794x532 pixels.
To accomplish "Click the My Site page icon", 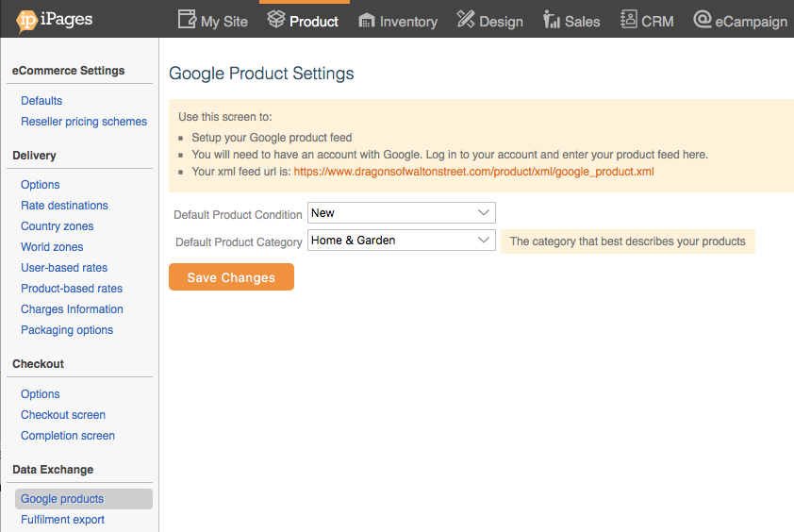I will click(x=187, y=20).
